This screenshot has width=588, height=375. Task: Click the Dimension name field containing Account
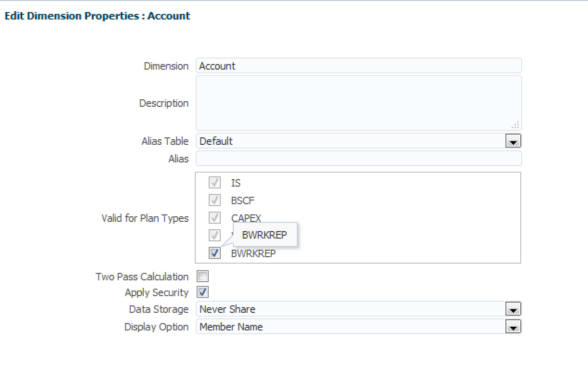[x=358, y=66]
